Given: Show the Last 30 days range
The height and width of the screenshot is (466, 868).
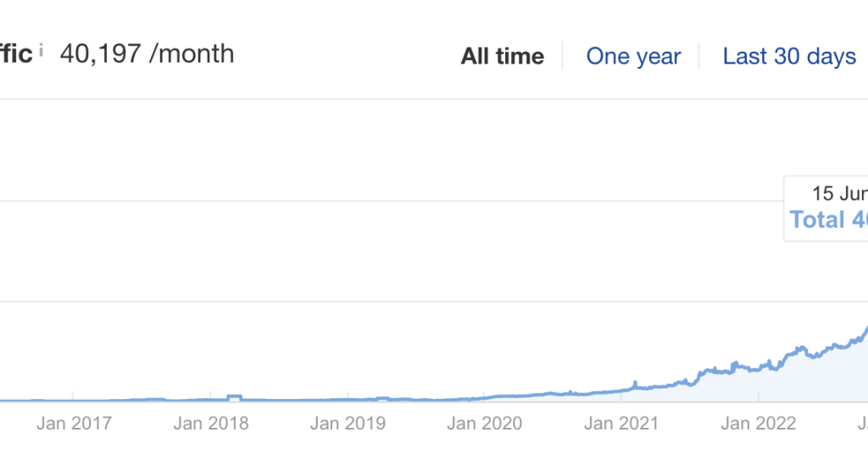Looking at the screenshot, I should (788, 57).
